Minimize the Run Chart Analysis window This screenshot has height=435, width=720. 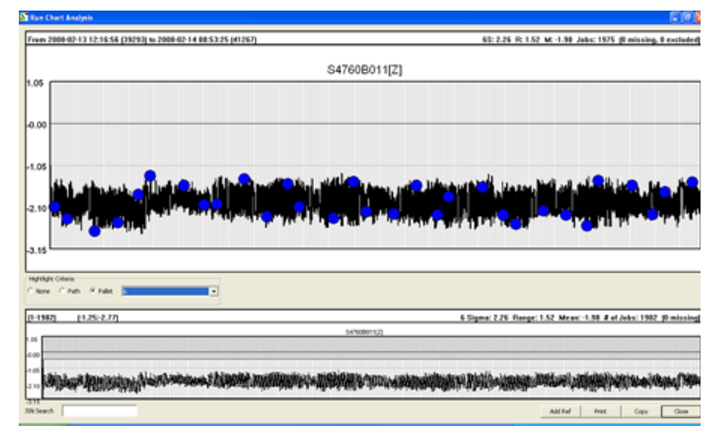tap(675, 17)
